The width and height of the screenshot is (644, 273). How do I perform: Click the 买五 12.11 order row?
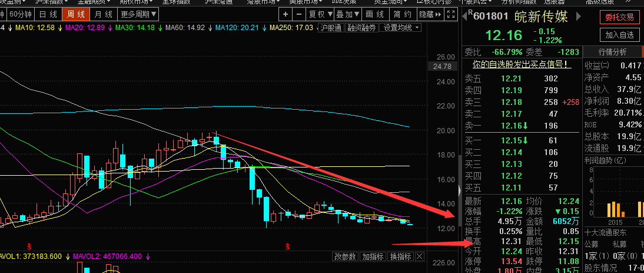pos(522,188)
